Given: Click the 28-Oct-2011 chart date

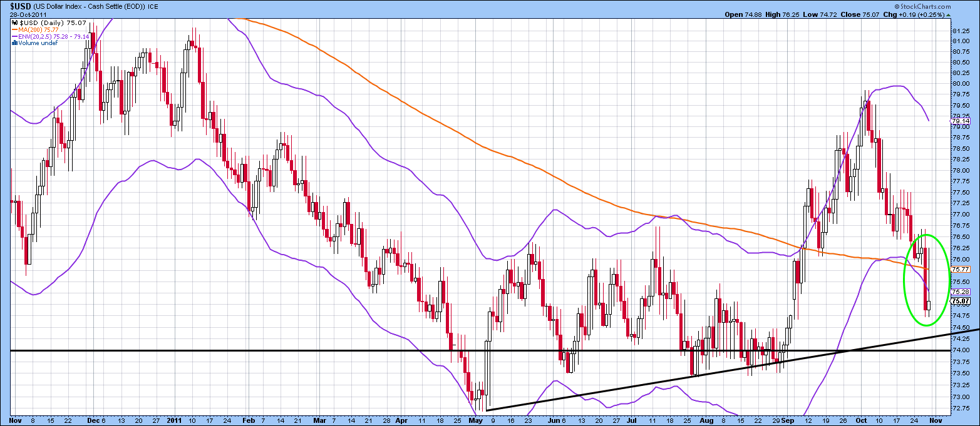Looking at the screenshot, I should tap(29, 14).
